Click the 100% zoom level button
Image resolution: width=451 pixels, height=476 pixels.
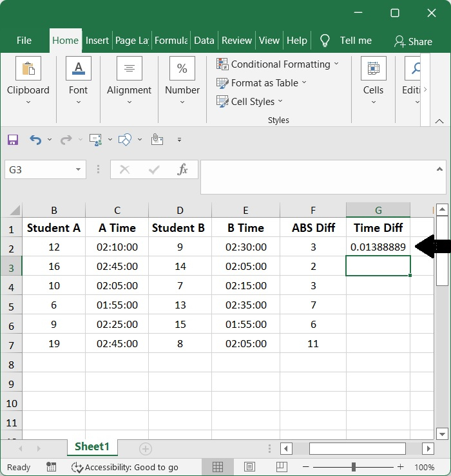pos(425,467)
